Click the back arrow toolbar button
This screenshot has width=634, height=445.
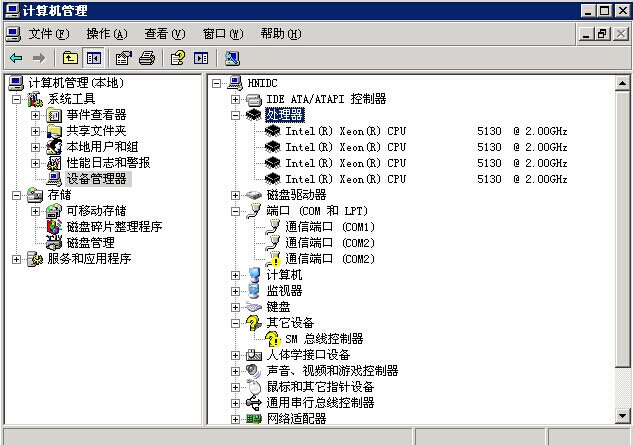point(16,58)
